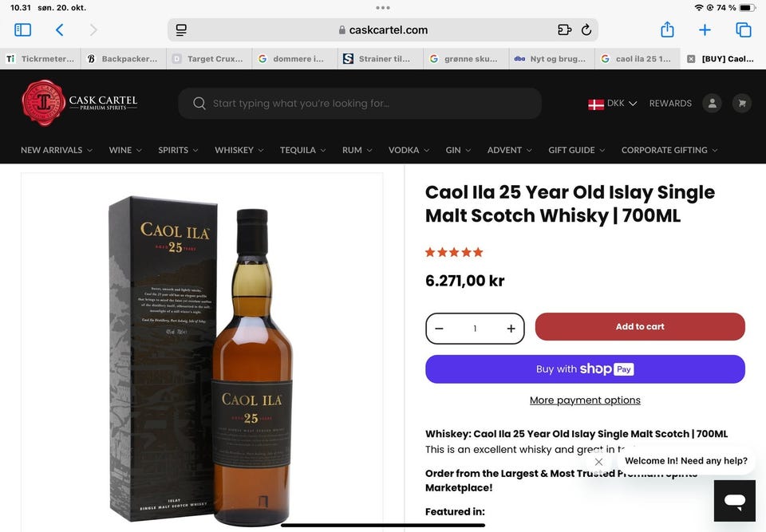
Task: Open the GIFT GUIDE dropdown
Action: pos(576,150)
